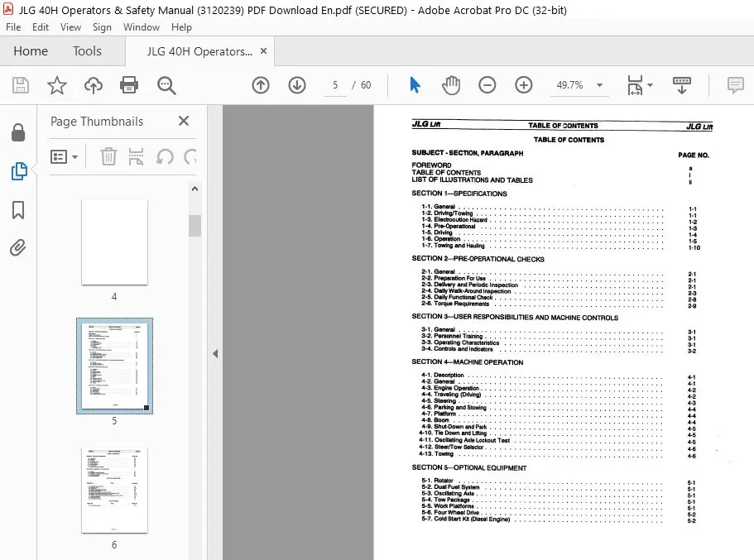Image resolution: width=754 pixels, height=560 pixels.
Task: Add bookmark with star icon
Action: [x=57, y=85]
